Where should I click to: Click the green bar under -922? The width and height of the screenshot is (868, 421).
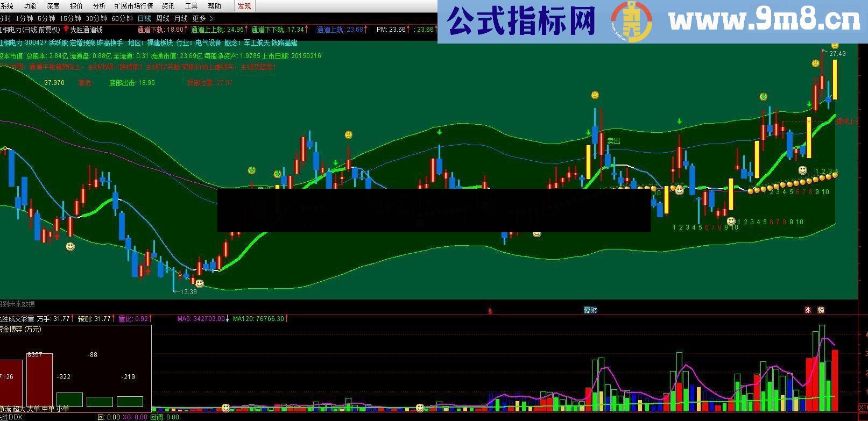[69, 400]
